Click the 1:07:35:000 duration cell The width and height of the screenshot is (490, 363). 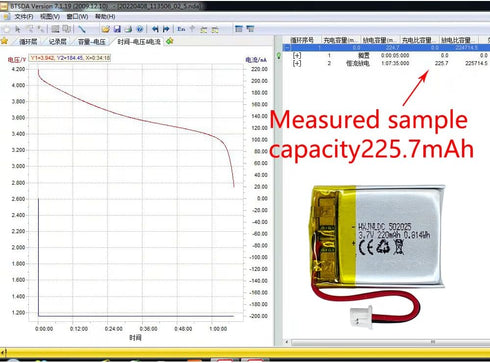pyautogui.click(x=395, y=63)
